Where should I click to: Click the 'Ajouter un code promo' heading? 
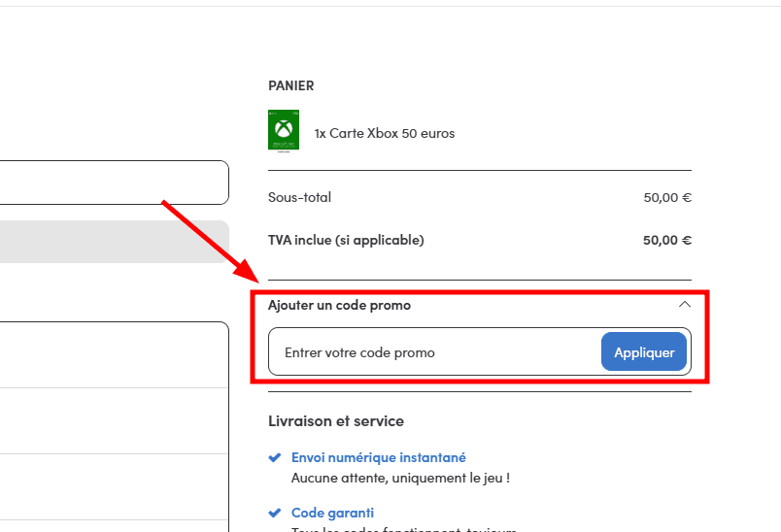tap(339, 305)
